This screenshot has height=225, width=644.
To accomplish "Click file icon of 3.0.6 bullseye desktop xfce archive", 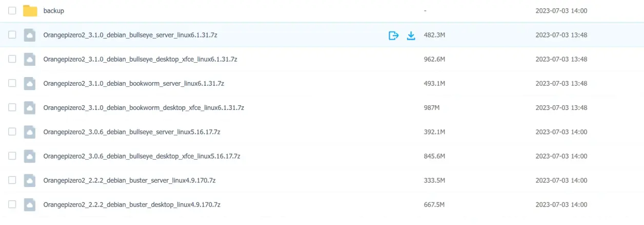I will (x=30, y=156).
